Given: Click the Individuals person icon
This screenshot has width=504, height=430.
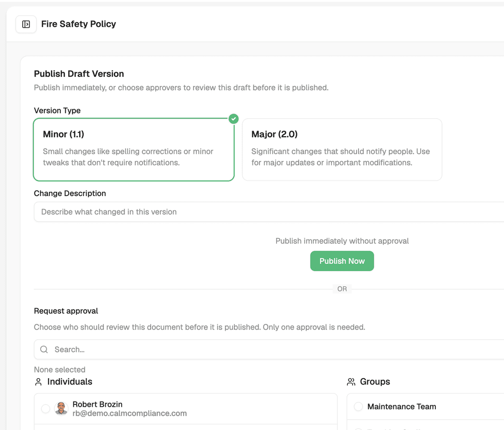Looking at the screenshot, I should point(38,382).
